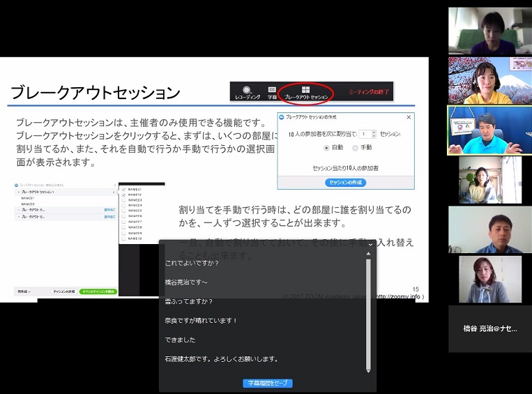
Task: Click the session count stepper field
Action: 367,133
